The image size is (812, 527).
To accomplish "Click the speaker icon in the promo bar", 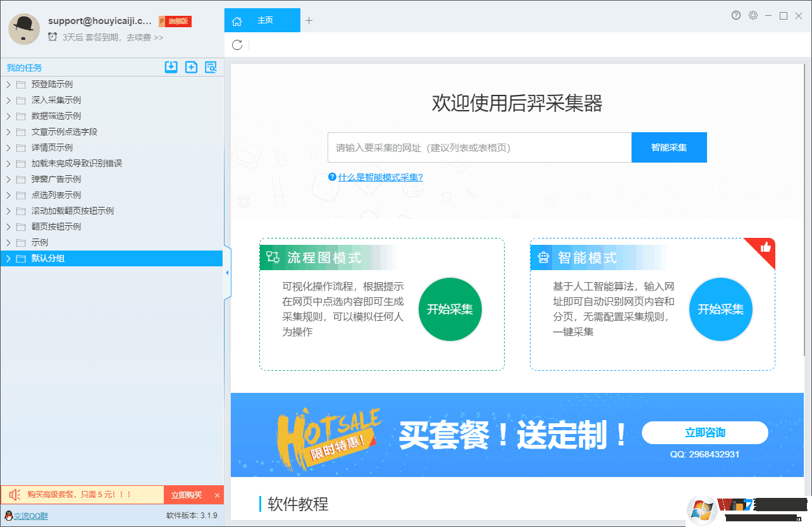I will click(x=15, y=495).
